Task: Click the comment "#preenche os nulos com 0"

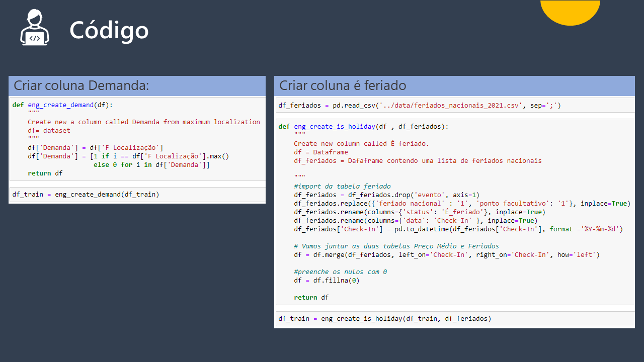Action: pyautogui.click(x=340, y=272)
